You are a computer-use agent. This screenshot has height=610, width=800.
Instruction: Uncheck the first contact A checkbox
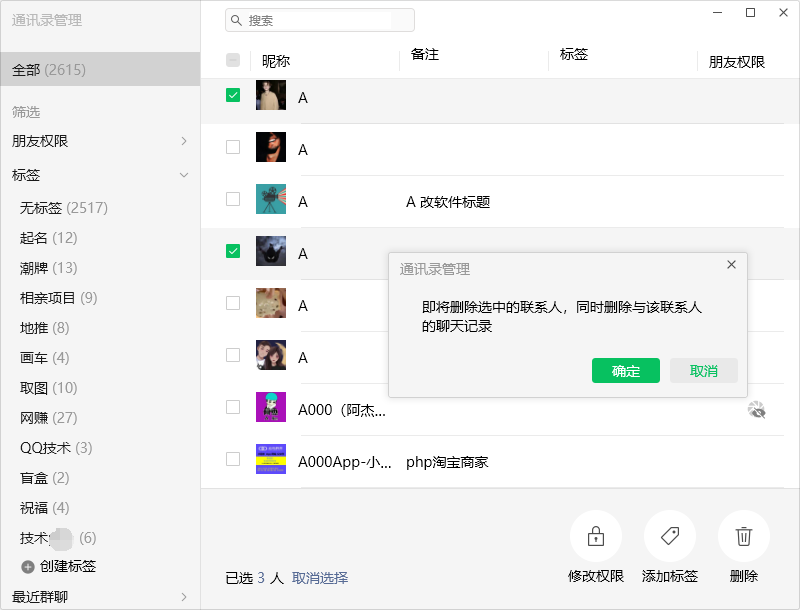tap(233, 95)
